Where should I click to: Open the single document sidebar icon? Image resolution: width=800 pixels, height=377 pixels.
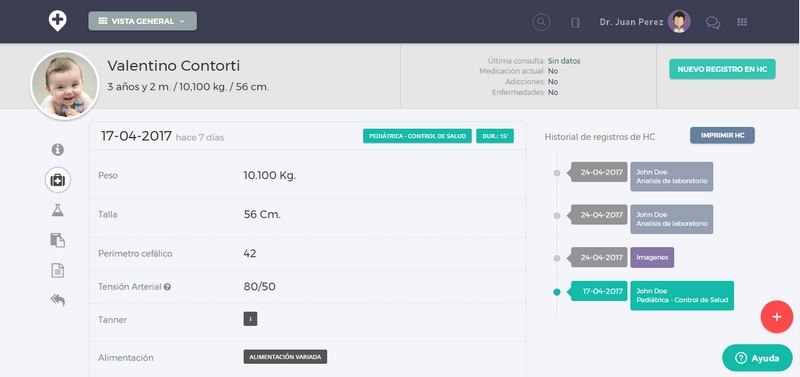pyautogui.click(x=58, y=270)
